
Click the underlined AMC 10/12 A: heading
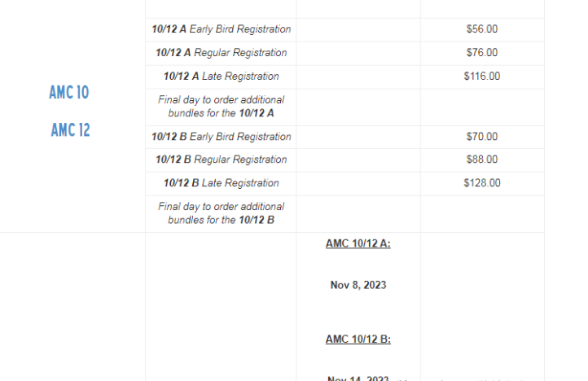click(x=358, y=243)
